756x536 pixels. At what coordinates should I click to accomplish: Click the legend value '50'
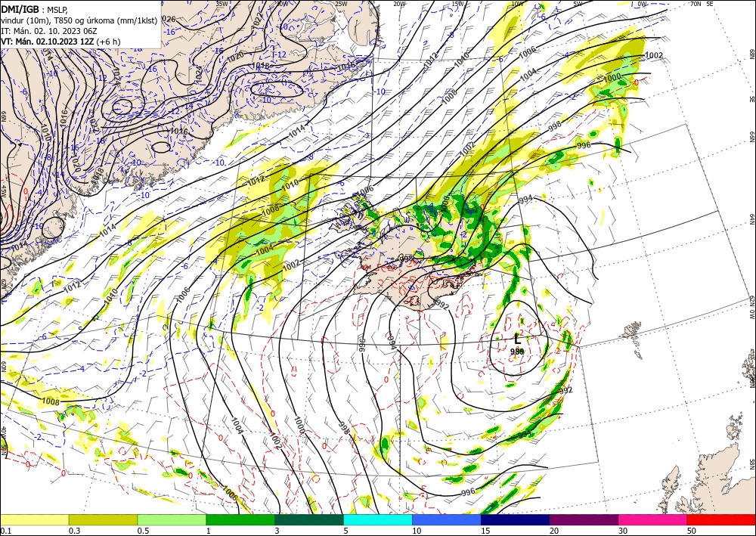coord(692,531)
